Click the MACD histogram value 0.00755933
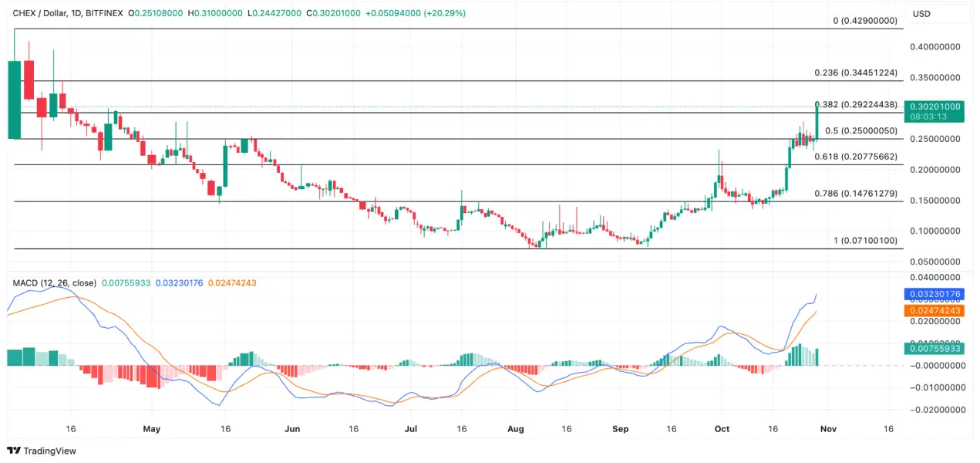Screen dimensions: 980x463 (x=125, y=283)
